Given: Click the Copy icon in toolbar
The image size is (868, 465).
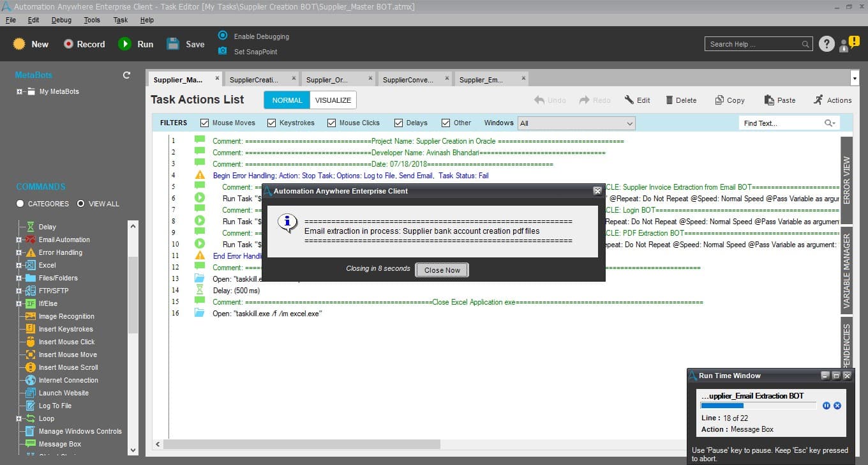Looking at the screenshot, I should (x=719, y=100).
